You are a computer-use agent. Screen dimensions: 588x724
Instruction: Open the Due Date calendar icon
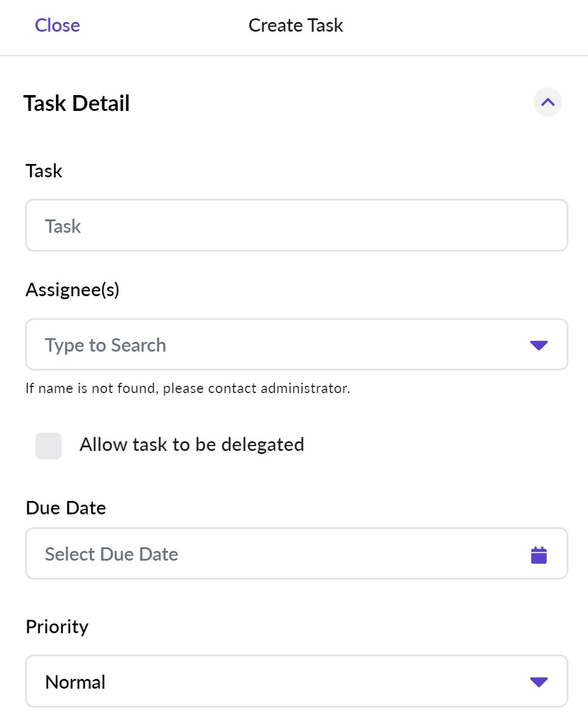click(539, 555)
